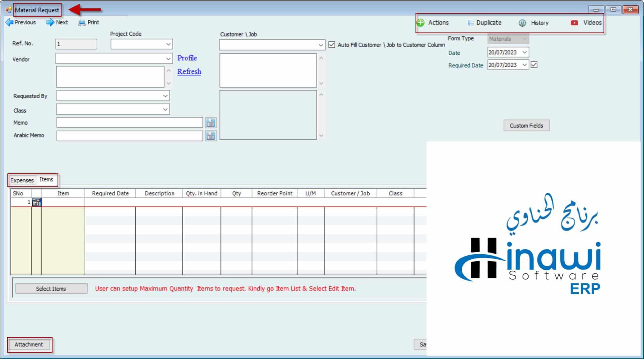The width and height of the screenshot is (644, 359).
Task: Click the save icon beside Memo field
Action: (x=210, y=123)
